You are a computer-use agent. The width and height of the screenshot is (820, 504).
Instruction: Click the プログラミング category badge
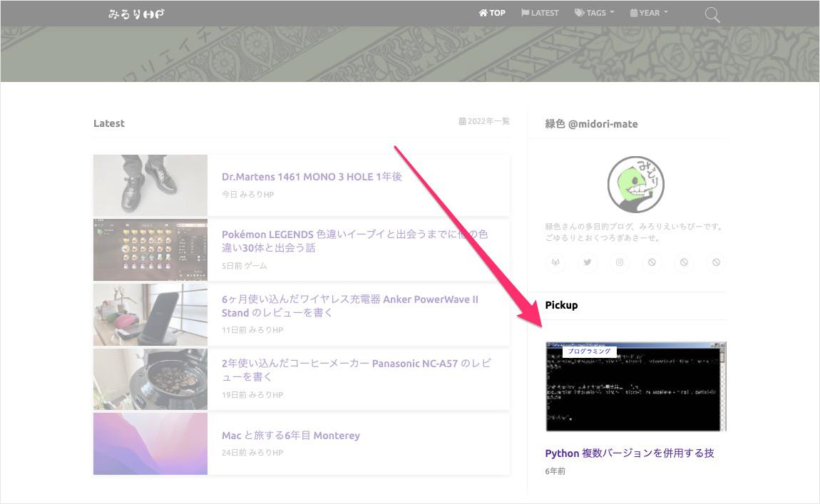click(589, 351)
